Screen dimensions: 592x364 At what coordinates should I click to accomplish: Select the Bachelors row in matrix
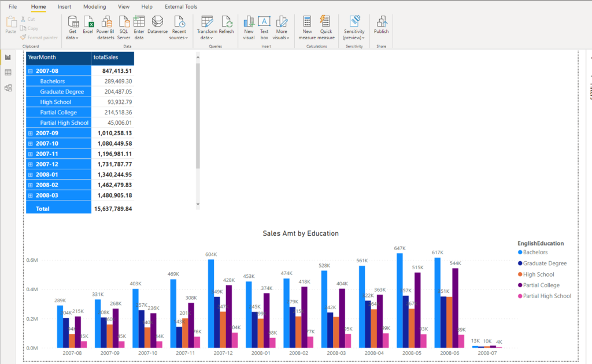(x=80, y=81)
